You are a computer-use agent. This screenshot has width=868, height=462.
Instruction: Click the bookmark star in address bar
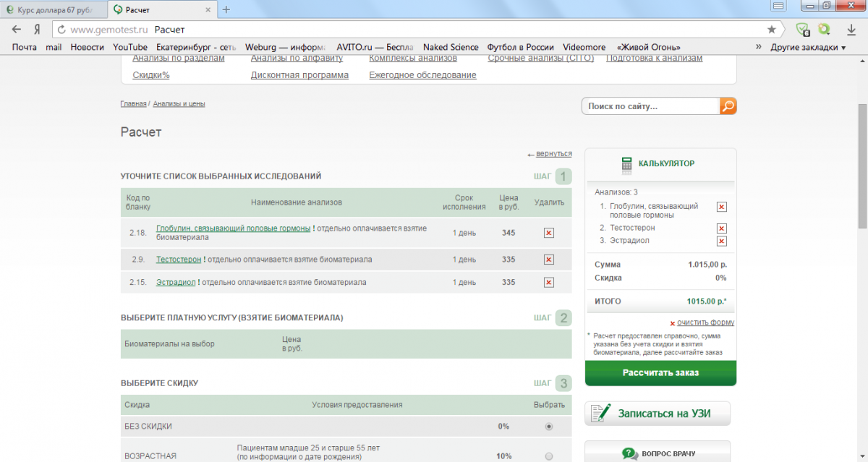point(771,30)
